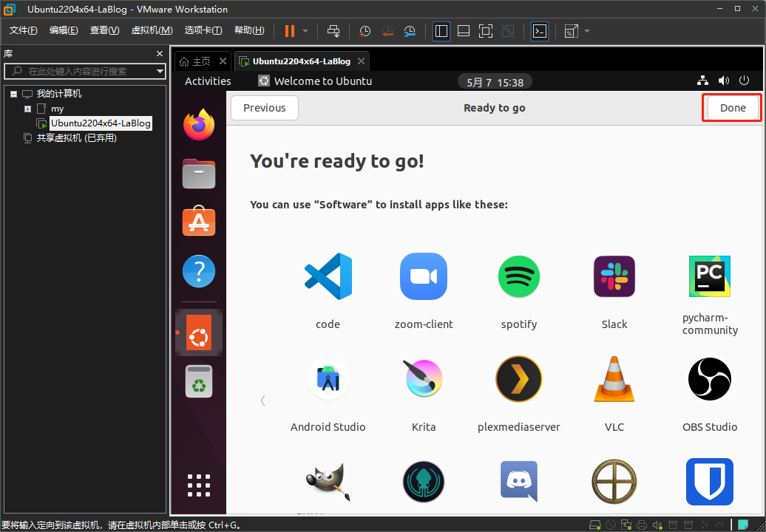766x532 pixels.
Task: Open the library search dropdown arrow
Action: click(x=160, y=71)
